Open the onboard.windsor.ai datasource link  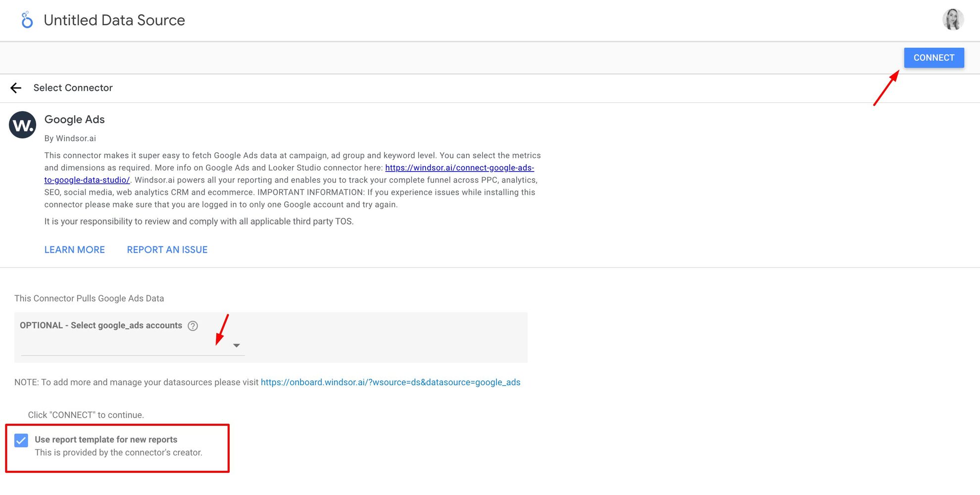click(x=391, y=382)
